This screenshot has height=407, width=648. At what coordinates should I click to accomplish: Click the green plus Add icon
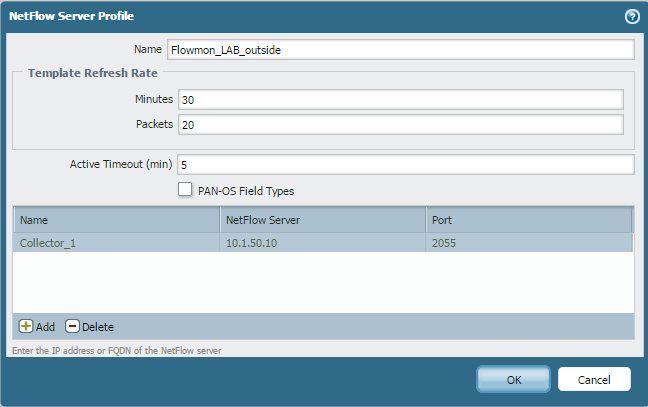(26, 326)
